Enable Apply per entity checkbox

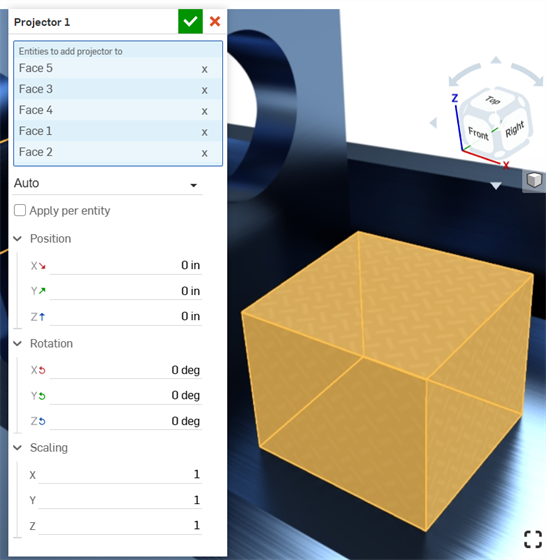pyautogui.click(x=20, y=210)
